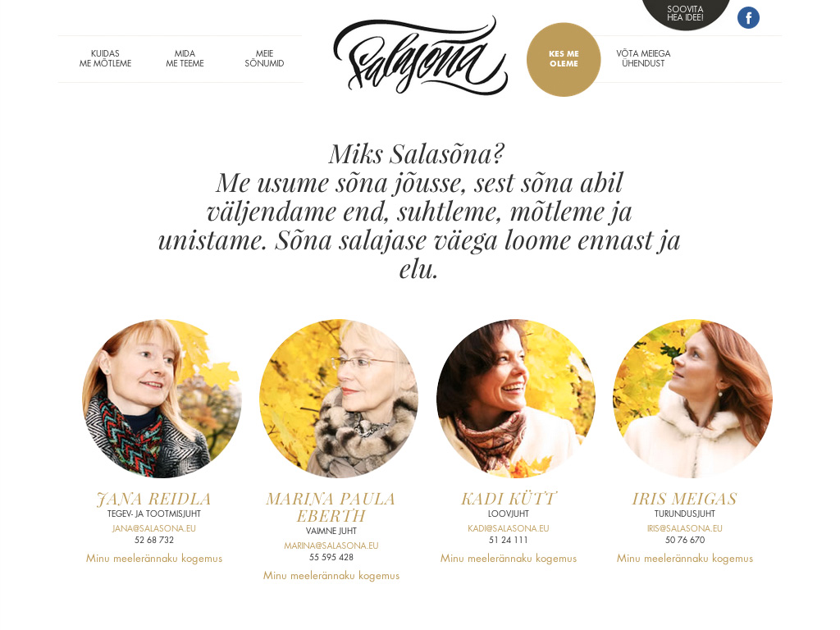This screenshot has height=630, width=840.
Task: Email marina@salasona.eu
Action: point(331,546)
